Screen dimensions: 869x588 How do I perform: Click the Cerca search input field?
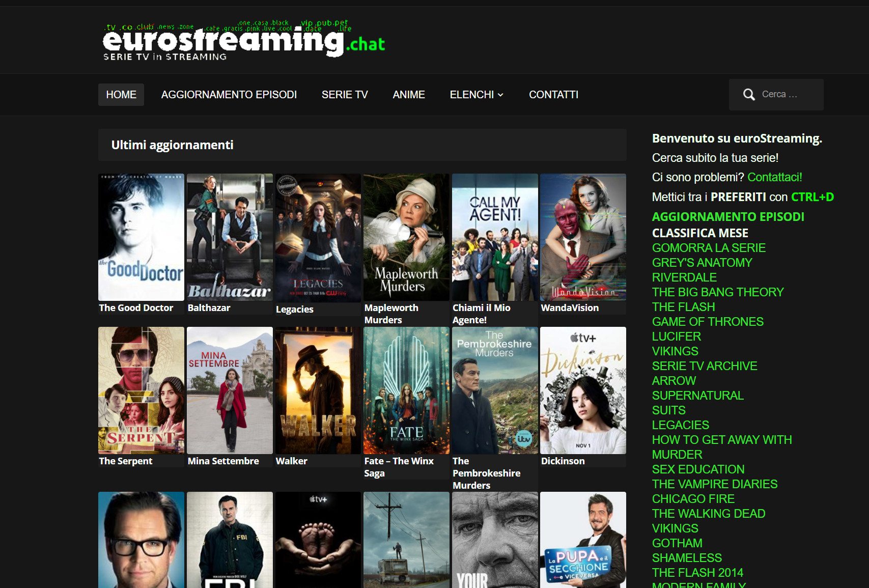click(x=787, y=95)
